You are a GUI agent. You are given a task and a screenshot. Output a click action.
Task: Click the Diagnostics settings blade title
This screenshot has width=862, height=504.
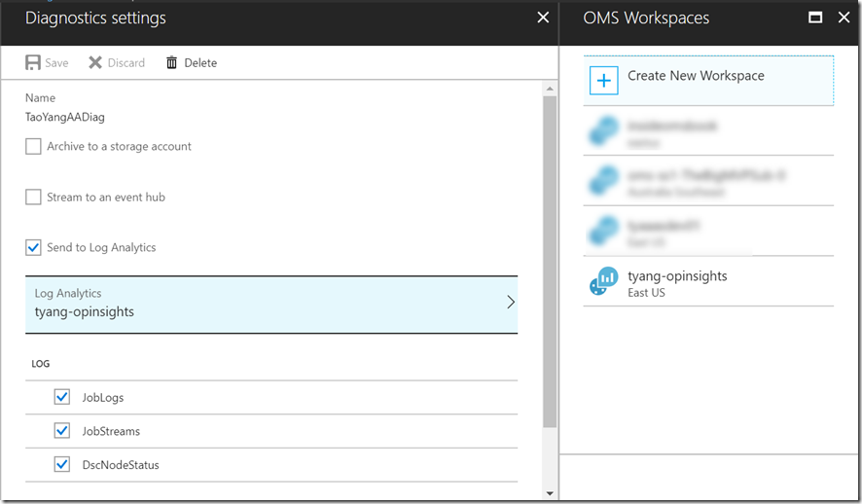(x=95, y=18)
